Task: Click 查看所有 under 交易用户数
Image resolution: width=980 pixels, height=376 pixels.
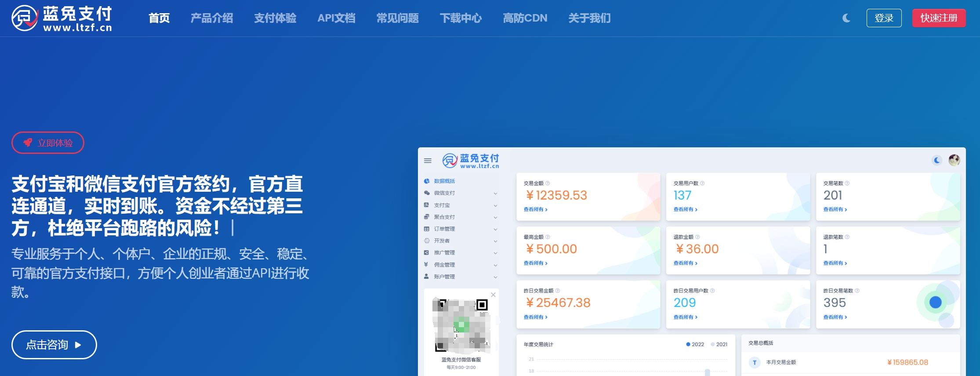Action: (685, 209)
